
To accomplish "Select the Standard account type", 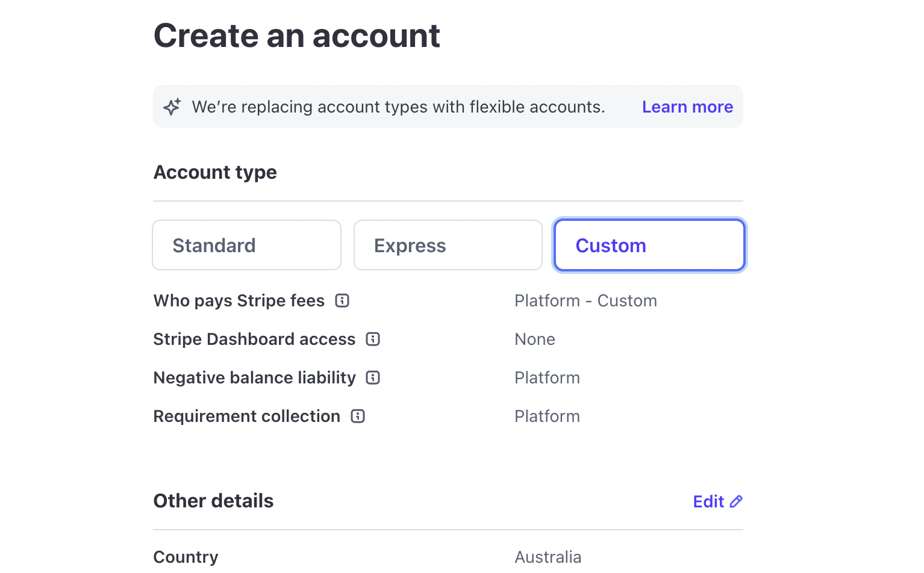I will pyautogui.click(x=246, y=245).
